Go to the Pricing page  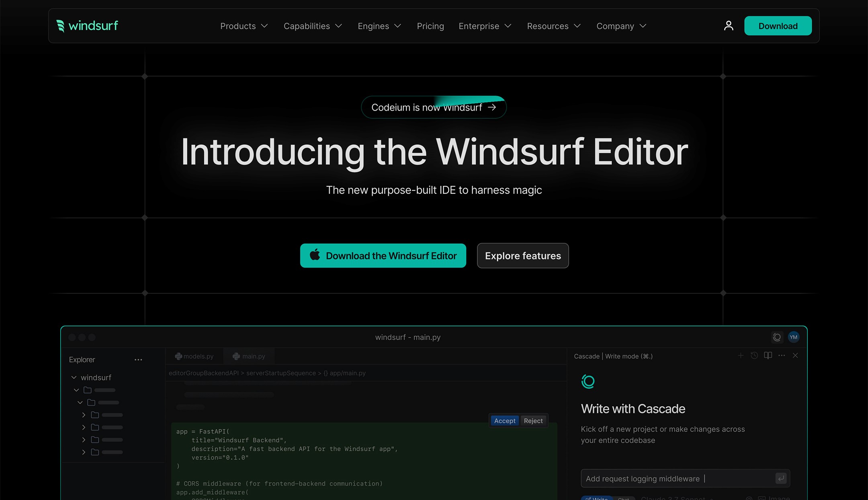[x=430, y=26]
